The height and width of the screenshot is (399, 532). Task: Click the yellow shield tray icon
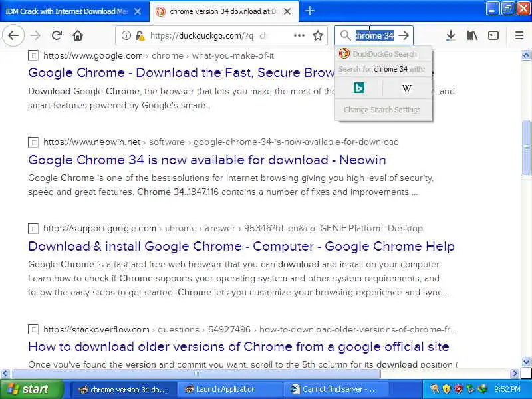tap(446, 389)
